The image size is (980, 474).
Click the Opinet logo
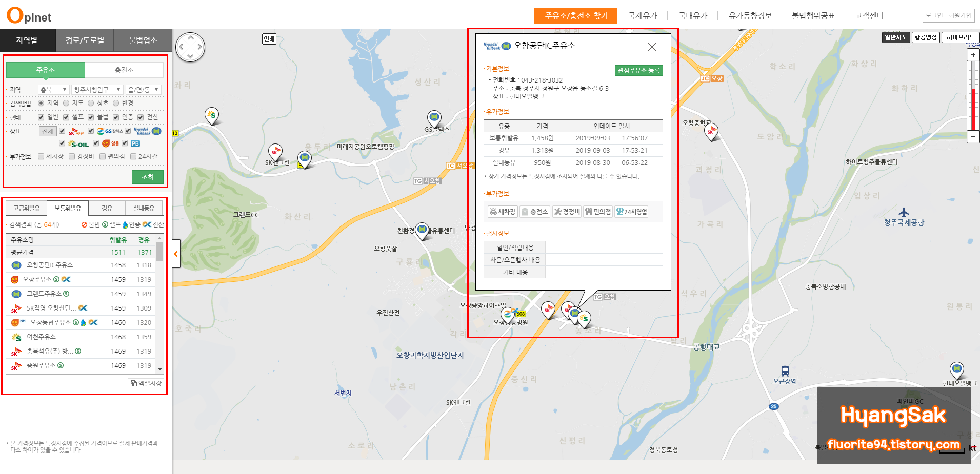coord(29,15)
